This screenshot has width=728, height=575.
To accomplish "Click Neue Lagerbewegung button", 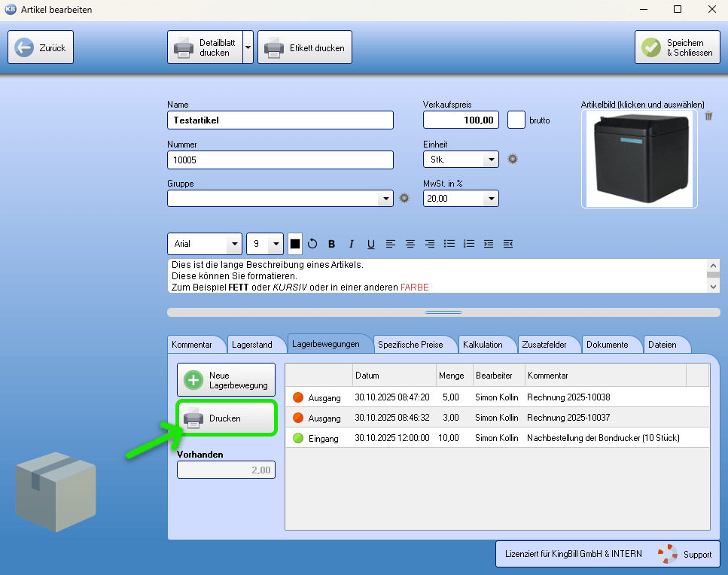I will click(226, 380).
